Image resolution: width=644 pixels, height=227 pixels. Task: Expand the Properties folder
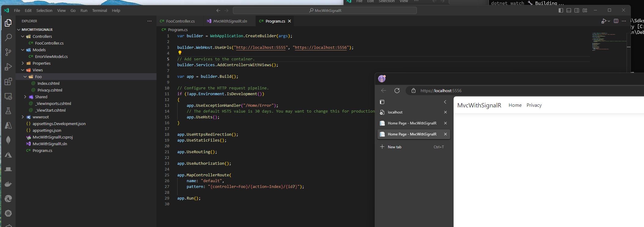[x=41, y=63]
